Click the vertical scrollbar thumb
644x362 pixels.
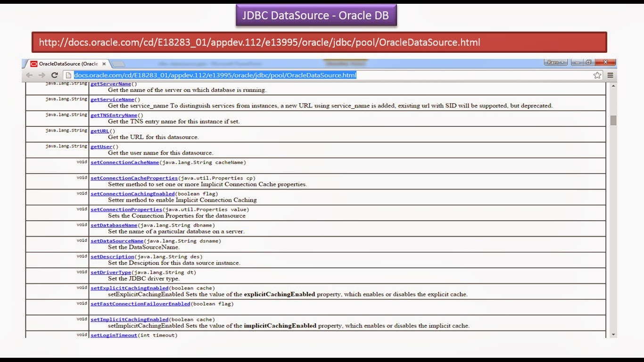tap(613, 120)
